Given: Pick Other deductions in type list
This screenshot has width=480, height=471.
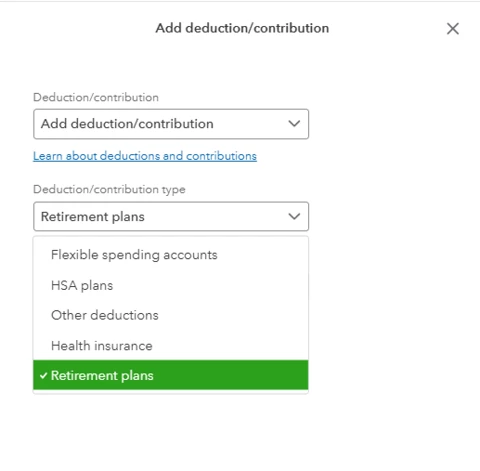Looking at the screenshot, I should (171, 315).
